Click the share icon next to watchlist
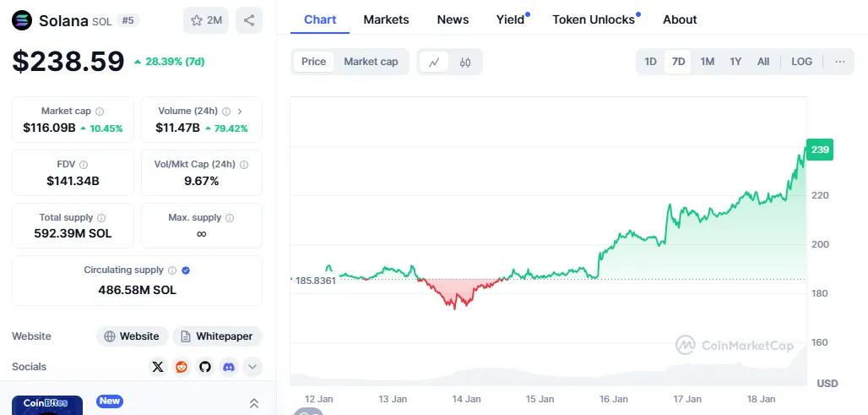 pos(249,20)
